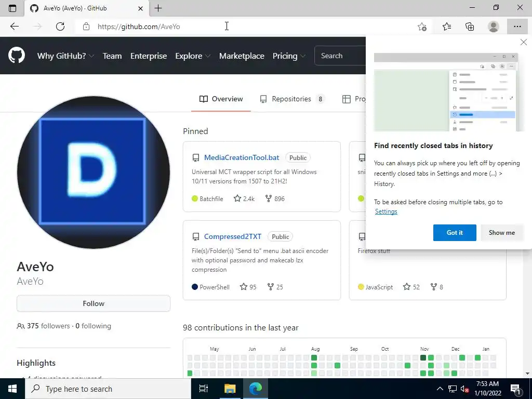Image resolution: width=532 pixels, height=399 pixels.
Task: Open the 375 followers link
Action: coord(48,326)
